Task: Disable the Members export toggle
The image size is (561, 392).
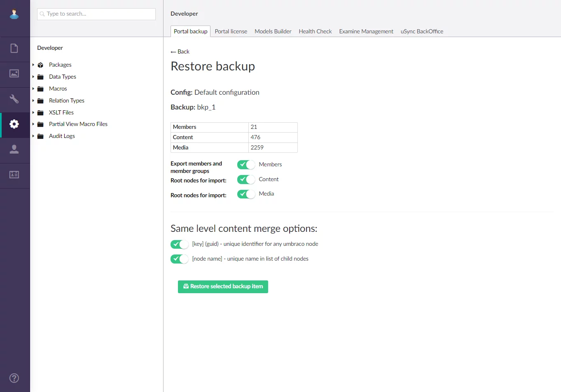Action: click(246, 165)
